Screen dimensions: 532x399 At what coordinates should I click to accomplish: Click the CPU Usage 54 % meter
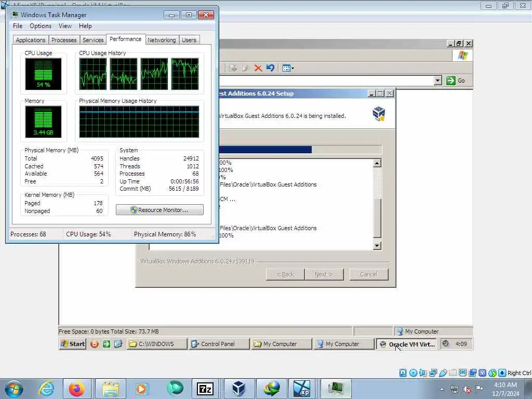43,74
